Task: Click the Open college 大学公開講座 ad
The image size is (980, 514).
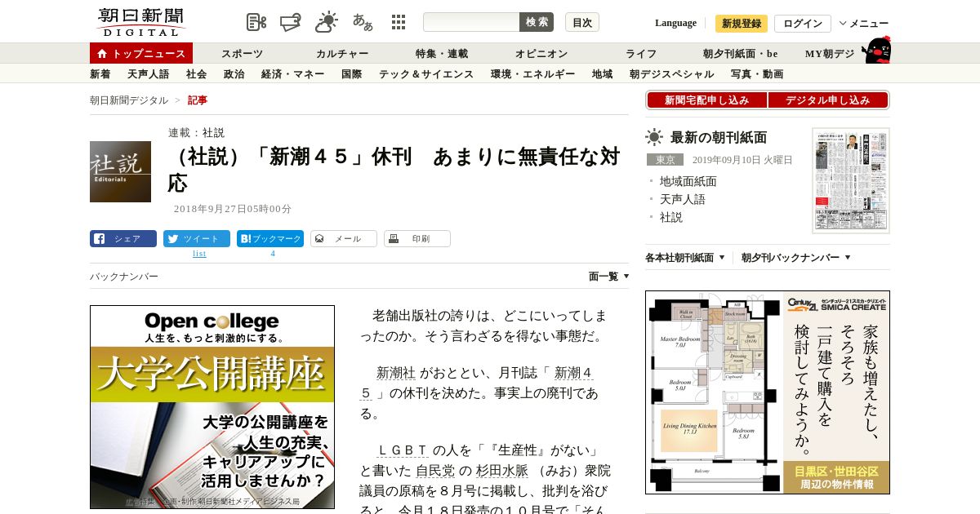Action: tap(212, 407)
